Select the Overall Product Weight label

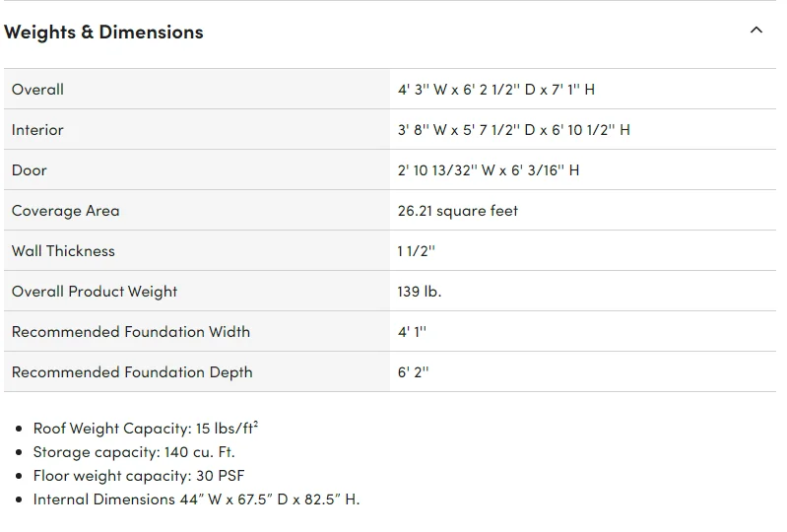click(x=95, y=291)
